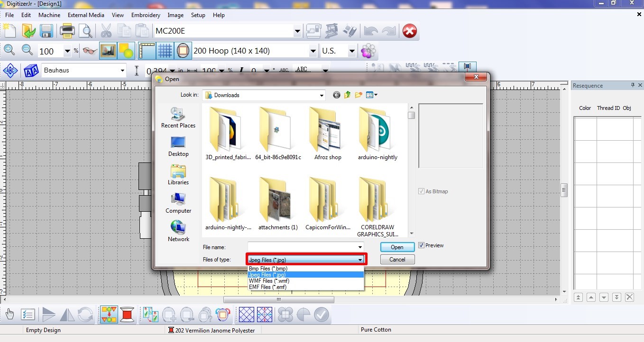Image resolution: width=644 pixels, height=342 pixels.
Task: Click the Undo arrow in the toolbar
Action: point(370,31)
